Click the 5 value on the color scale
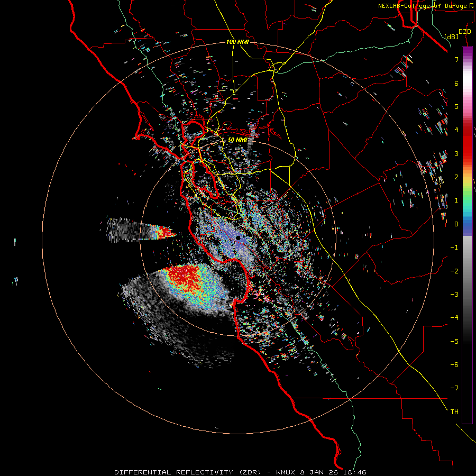This screenshot has width=476, height=476. (x=456, y=106)
